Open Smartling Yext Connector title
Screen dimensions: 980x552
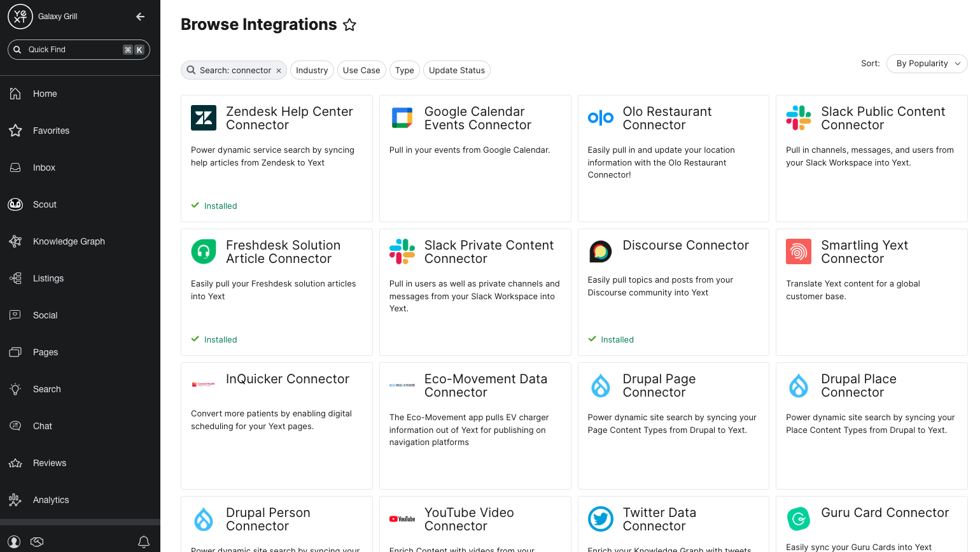click(864, 252)
